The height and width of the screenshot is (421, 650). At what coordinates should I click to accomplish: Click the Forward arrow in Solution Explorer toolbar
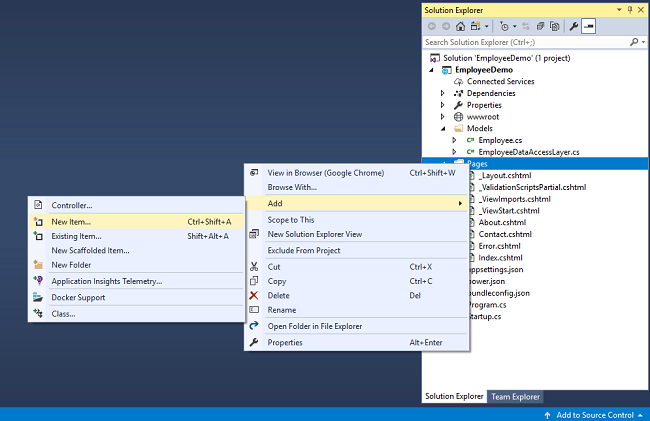(x=446, y=27)
